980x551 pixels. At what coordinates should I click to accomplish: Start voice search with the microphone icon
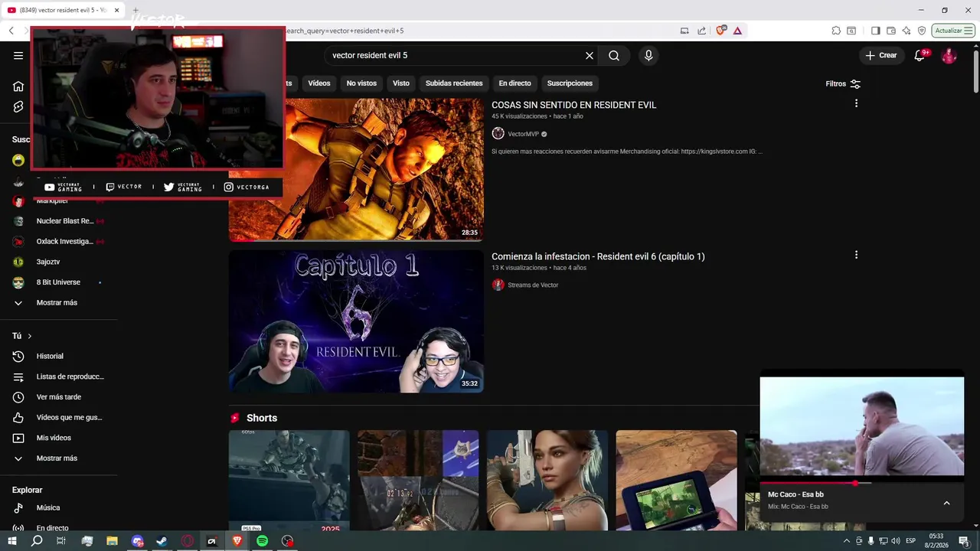pyautogui.click(x=648, y=55)
